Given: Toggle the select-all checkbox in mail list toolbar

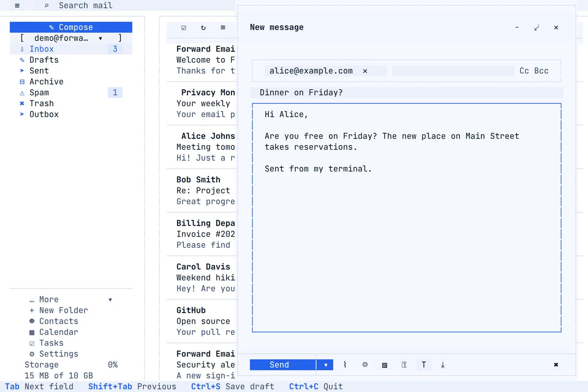Looking at the screenshot, I should point(184,27).
